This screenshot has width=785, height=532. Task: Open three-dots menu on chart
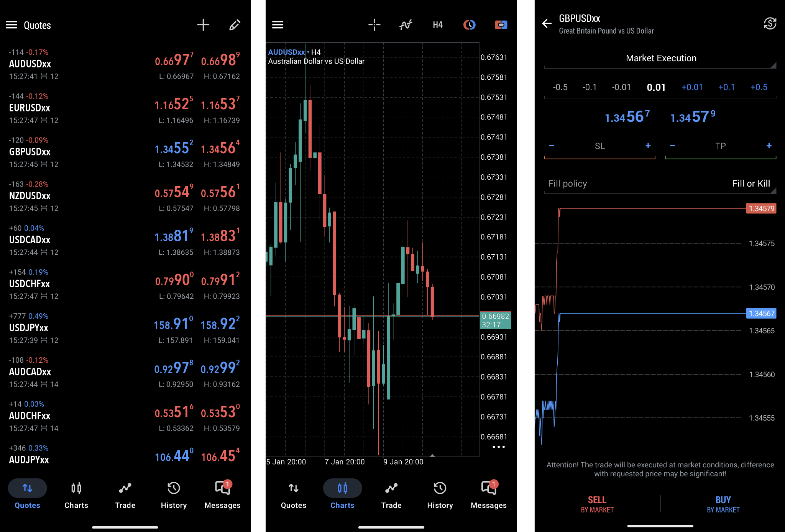click(x=498, y=447)
